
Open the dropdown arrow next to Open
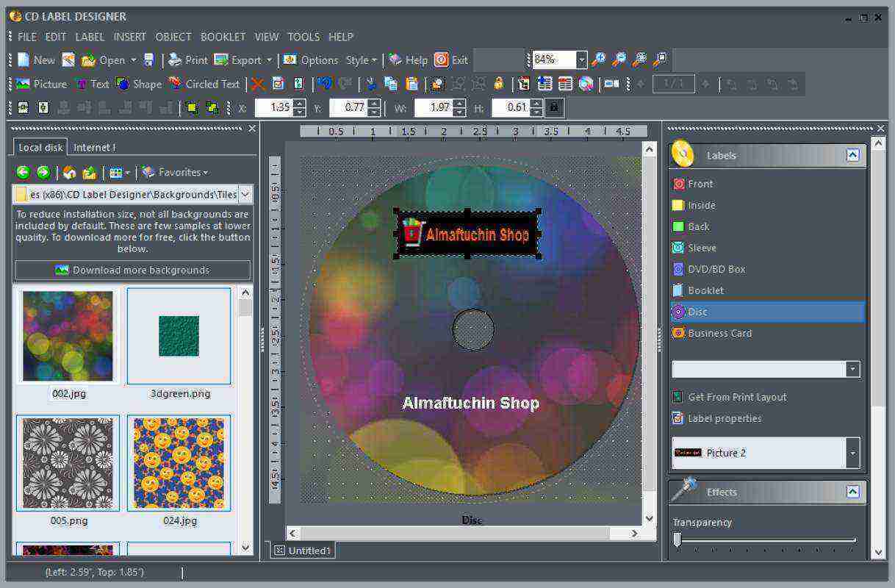(134, 60)
